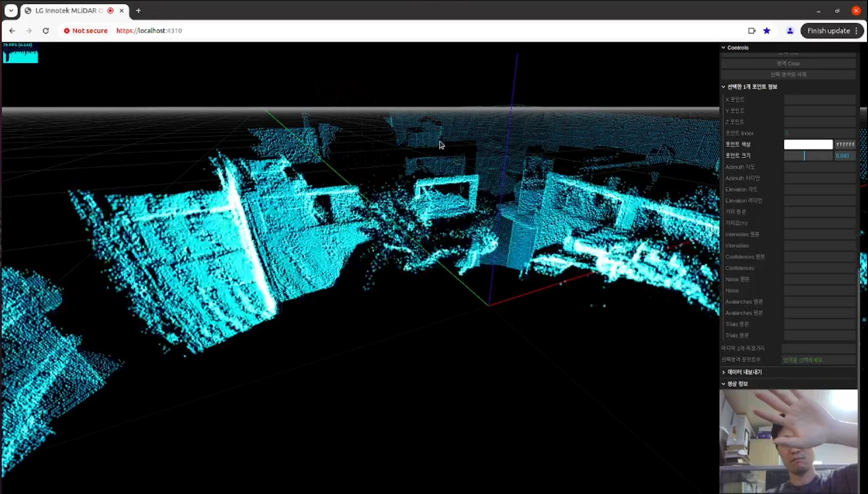The height and width of the screenshot is (494, 868).
Task: Collapse the Controls panel
Action: coord(737,47)
